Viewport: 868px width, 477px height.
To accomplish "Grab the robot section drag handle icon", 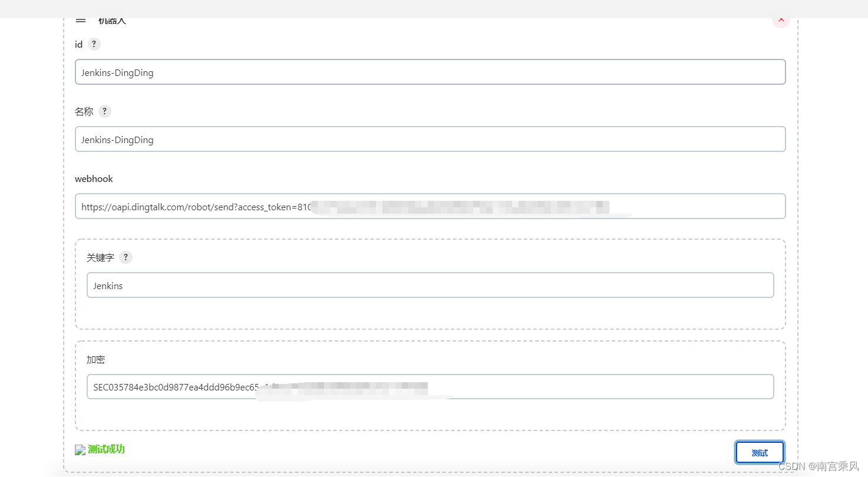I will 81,21.
